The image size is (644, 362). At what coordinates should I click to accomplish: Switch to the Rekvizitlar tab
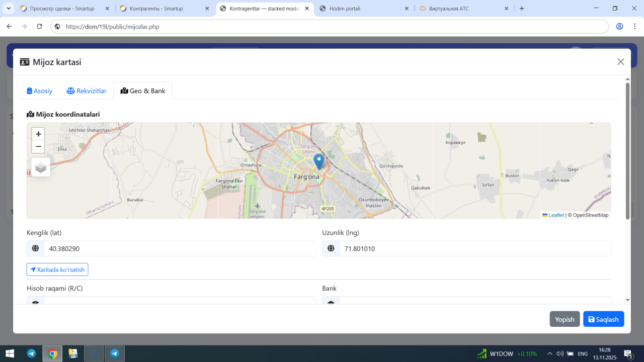[87, 91]
